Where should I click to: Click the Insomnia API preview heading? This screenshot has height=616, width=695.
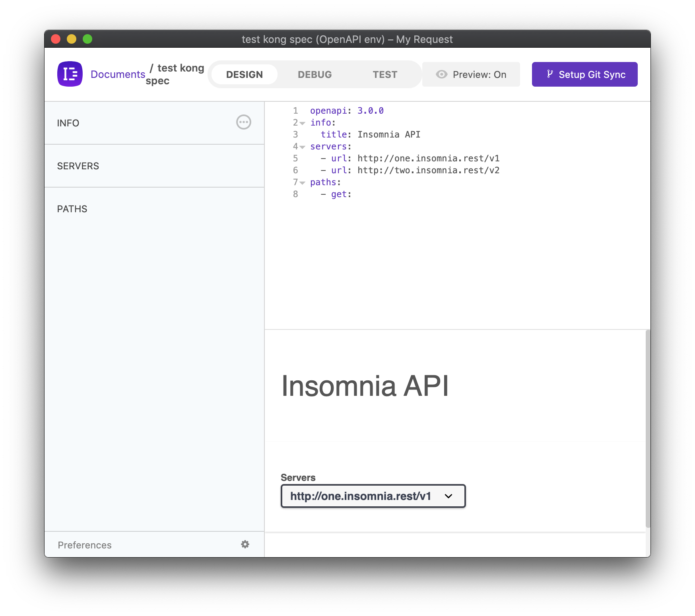(365, 385)
